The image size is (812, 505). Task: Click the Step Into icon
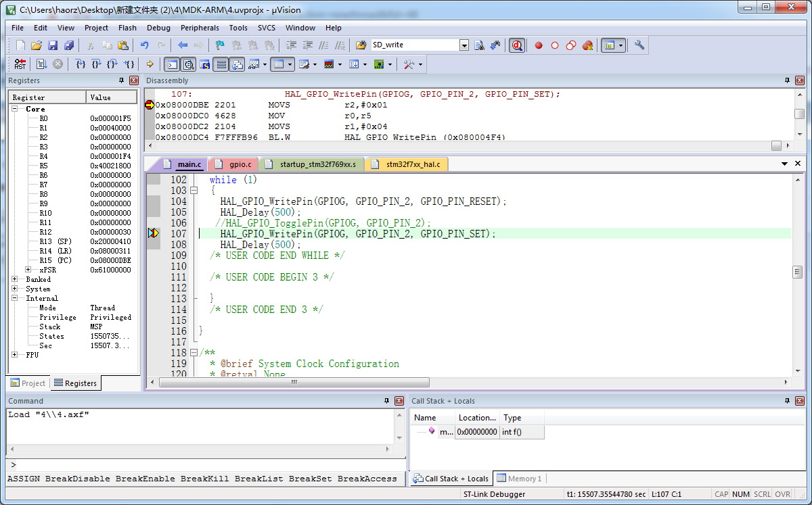(x=81, y=64)
